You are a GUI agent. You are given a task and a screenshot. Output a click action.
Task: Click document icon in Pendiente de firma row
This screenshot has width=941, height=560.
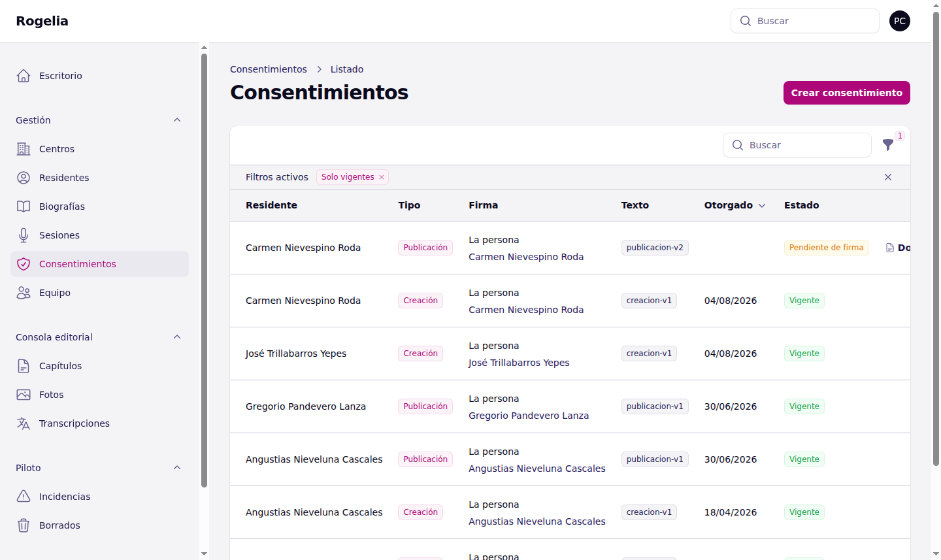click(x=889, y=248)
